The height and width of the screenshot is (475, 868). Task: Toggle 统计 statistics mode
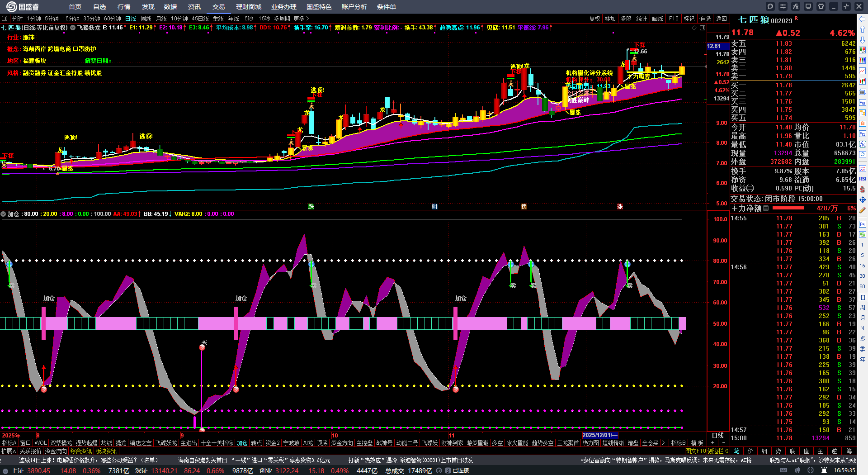[642, 19]
